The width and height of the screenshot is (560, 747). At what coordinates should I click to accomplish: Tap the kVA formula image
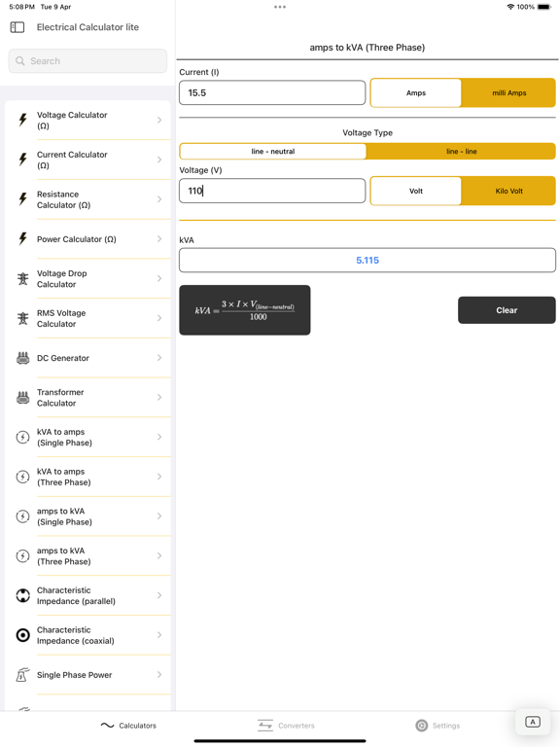tap(245, 310)
